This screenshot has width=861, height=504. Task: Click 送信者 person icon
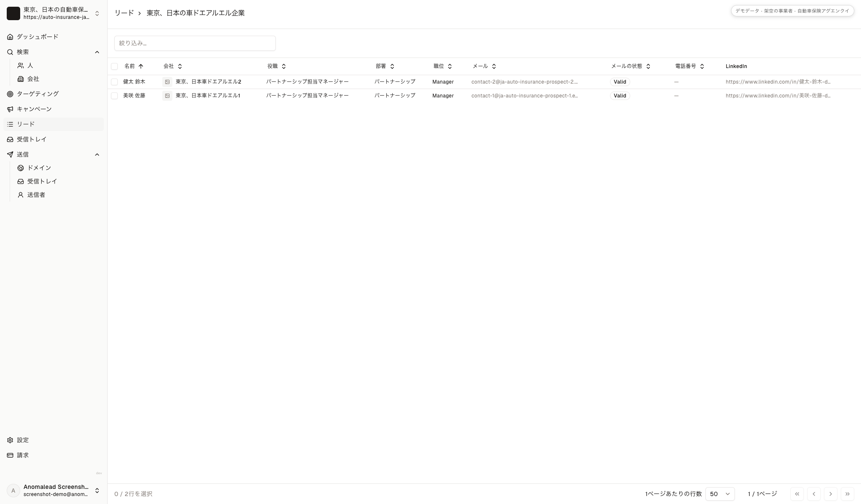(x=21, y=195)
